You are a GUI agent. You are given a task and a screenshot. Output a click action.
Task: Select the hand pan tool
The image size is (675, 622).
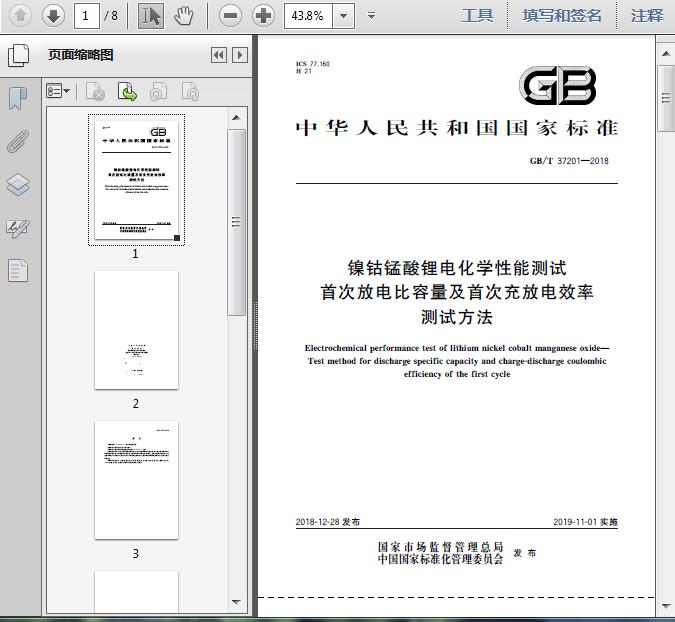[x=183, y=16]
